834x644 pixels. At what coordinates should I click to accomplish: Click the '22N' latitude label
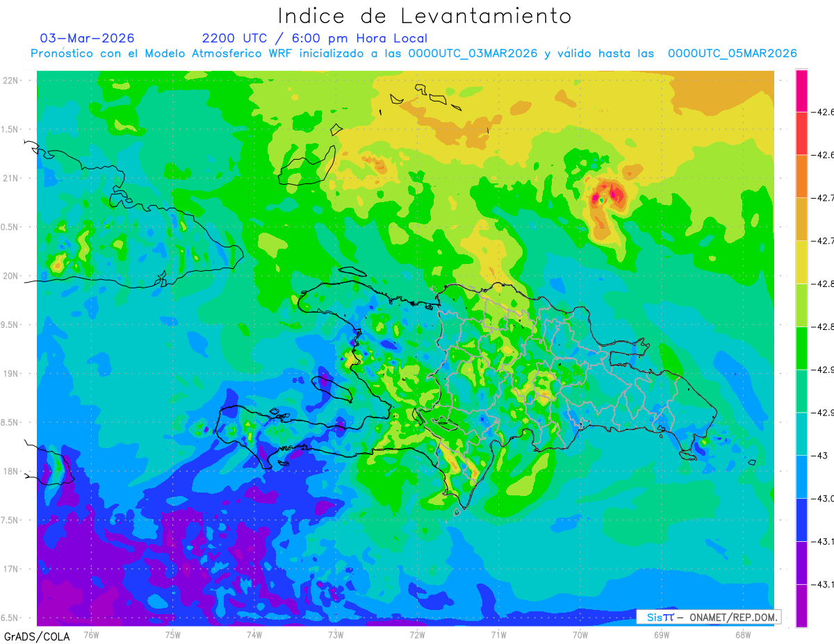click(x=10, y=81)
